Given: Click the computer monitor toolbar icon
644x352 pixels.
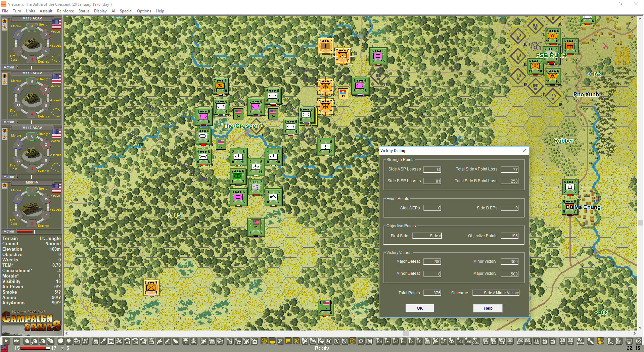Looking at the screenshot, I should coord(629,341).
